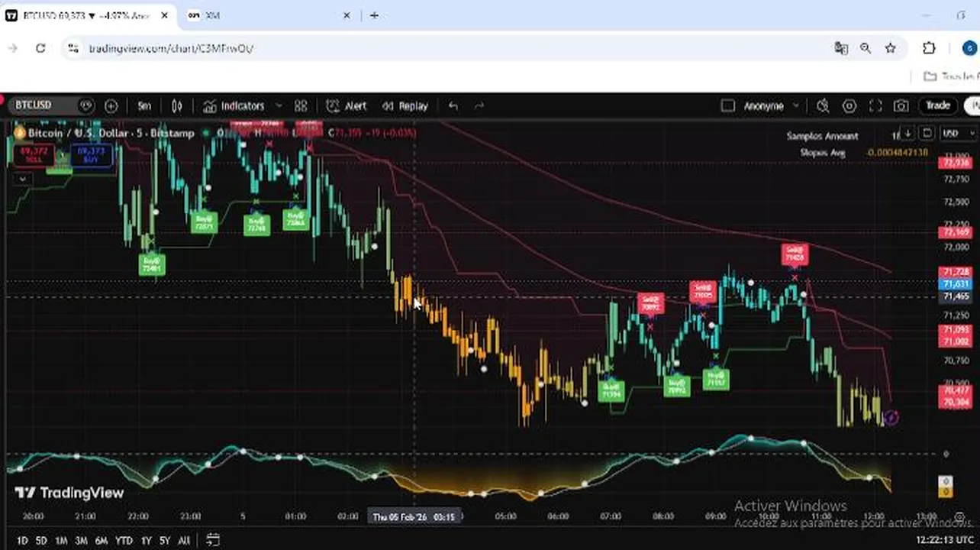Open the 5m timeframe interval selector
The image size is (980, 550).
tap(144, 105)
